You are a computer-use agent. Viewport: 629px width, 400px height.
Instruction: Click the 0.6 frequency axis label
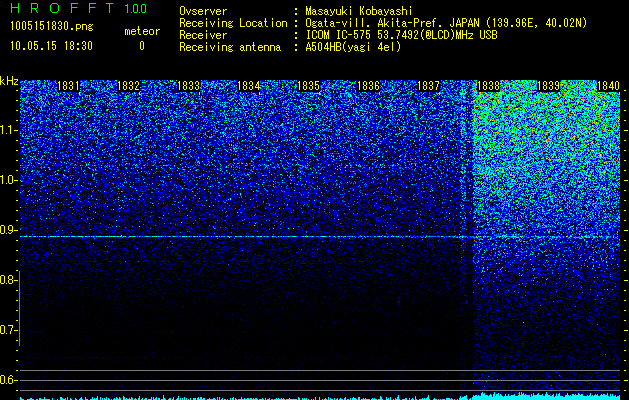[8, 380]
